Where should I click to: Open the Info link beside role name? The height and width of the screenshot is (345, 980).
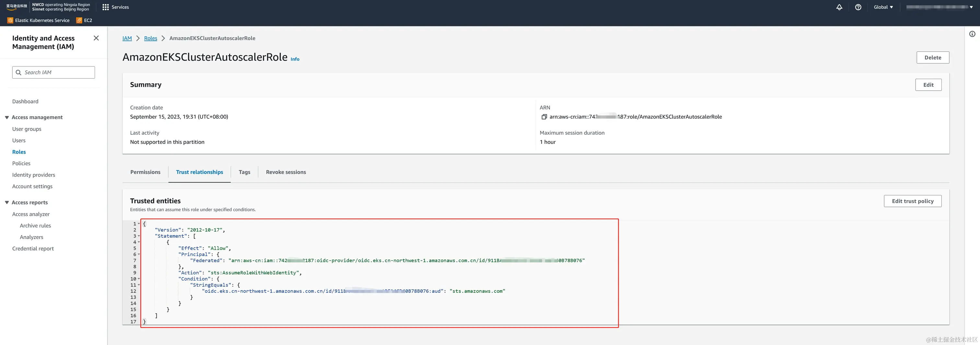pos(295,59)
